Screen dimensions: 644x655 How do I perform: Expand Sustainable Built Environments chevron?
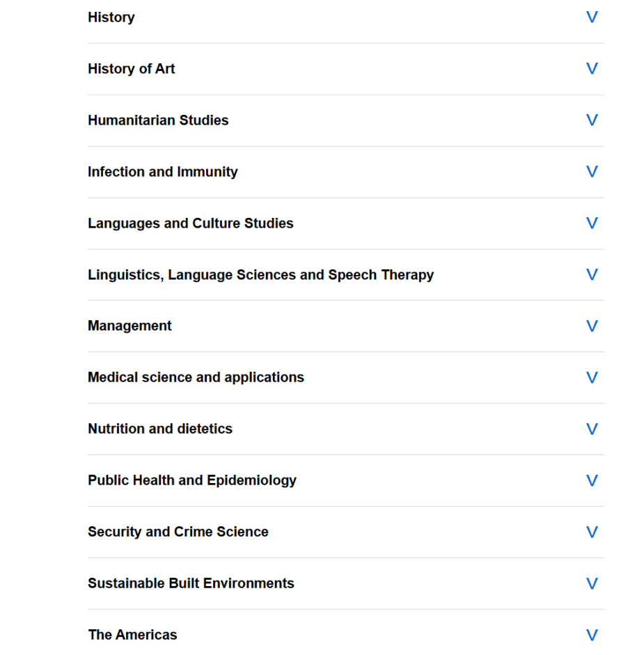[592, 584]
